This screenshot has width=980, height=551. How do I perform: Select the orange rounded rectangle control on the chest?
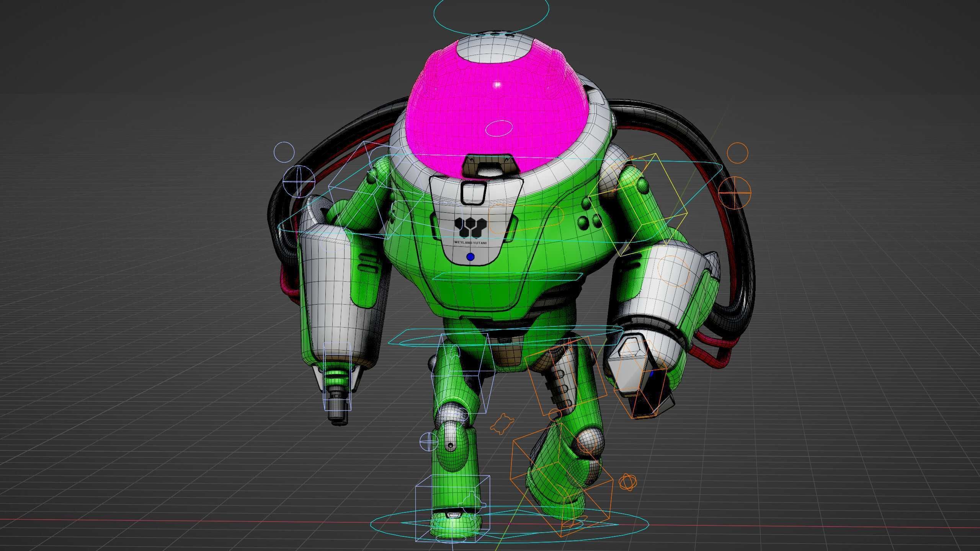coord(526,220)
